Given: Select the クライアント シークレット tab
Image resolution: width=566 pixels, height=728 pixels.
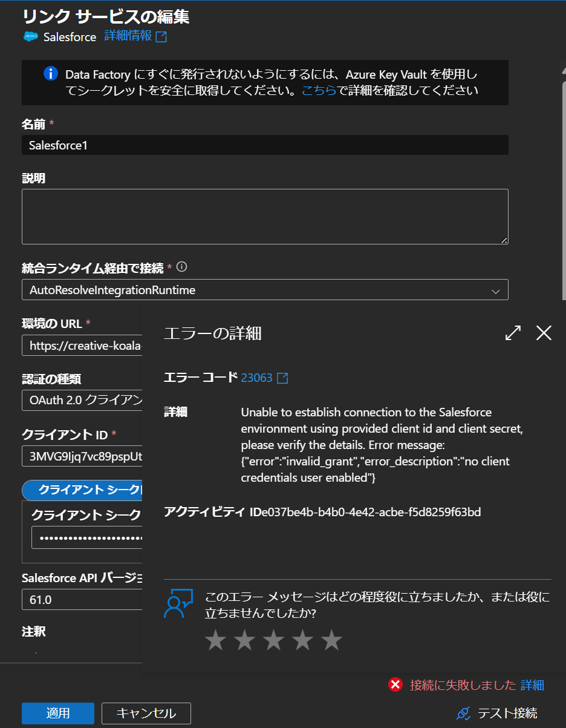Looking at the screenshot, I should point(83,490).
